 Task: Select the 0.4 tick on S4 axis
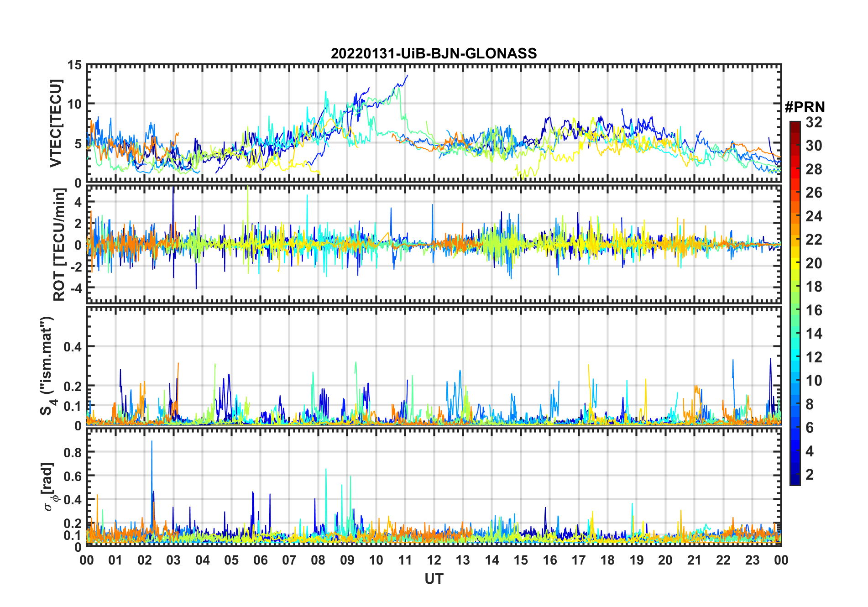coord(73,346)
